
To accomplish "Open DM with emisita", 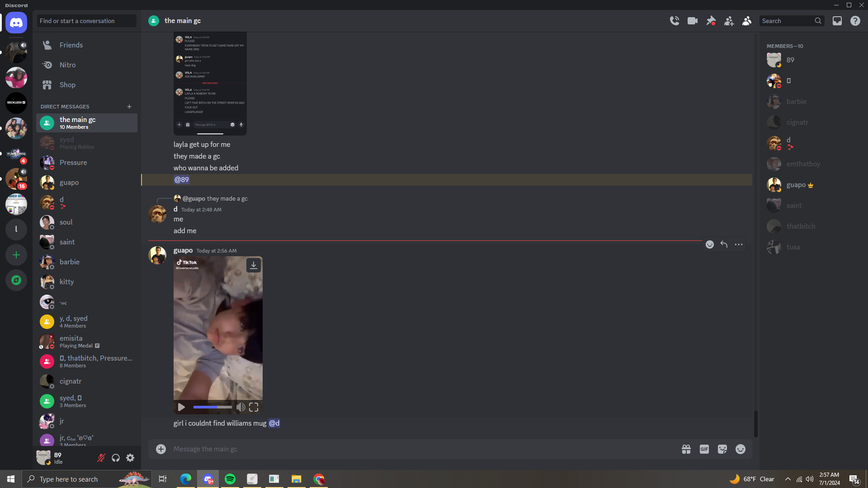I will pos(87,342).
